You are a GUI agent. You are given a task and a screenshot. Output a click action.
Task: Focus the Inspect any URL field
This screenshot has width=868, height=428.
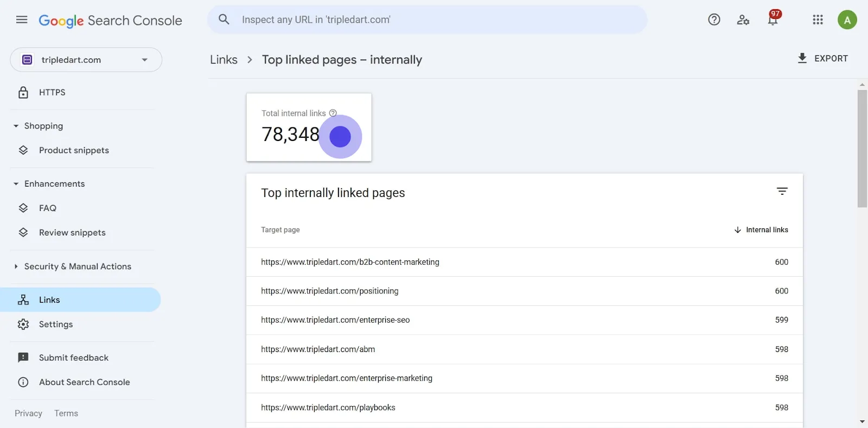tap(427, 20)
